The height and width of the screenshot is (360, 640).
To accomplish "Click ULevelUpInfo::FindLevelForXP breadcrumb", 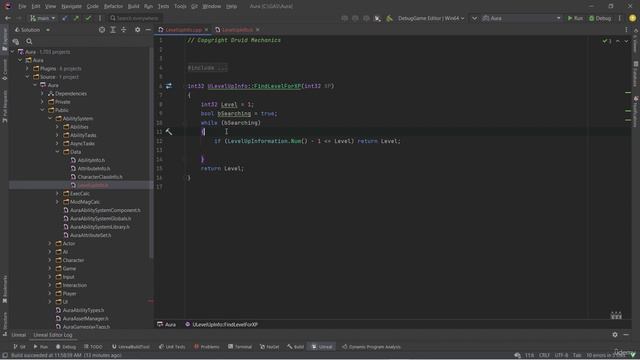I will pyautogui.click(x=225, y=324).
